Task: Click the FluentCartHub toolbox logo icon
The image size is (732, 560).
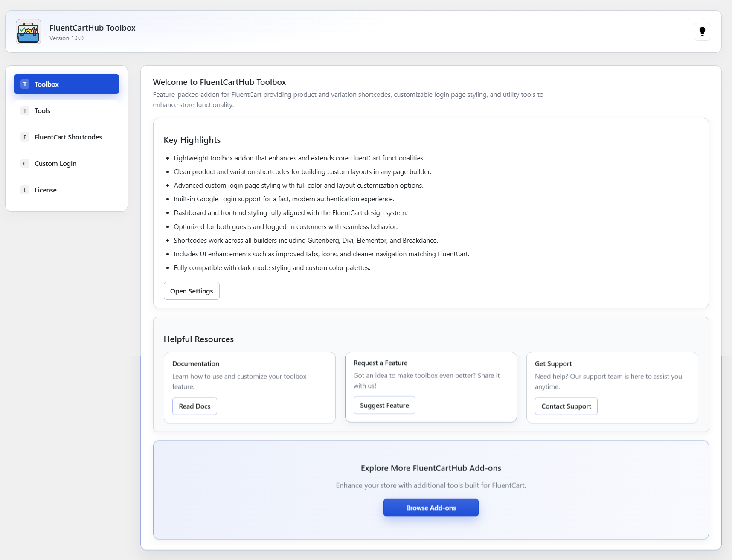Action: pos(29,32)
